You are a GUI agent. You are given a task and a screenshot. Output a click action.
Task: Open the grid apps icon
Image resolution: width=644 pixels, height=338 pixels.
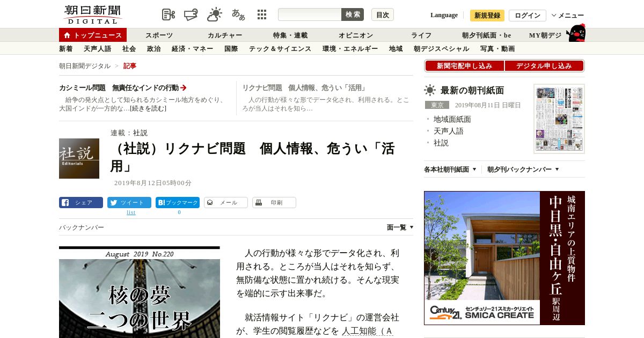(x=262, y=14)
